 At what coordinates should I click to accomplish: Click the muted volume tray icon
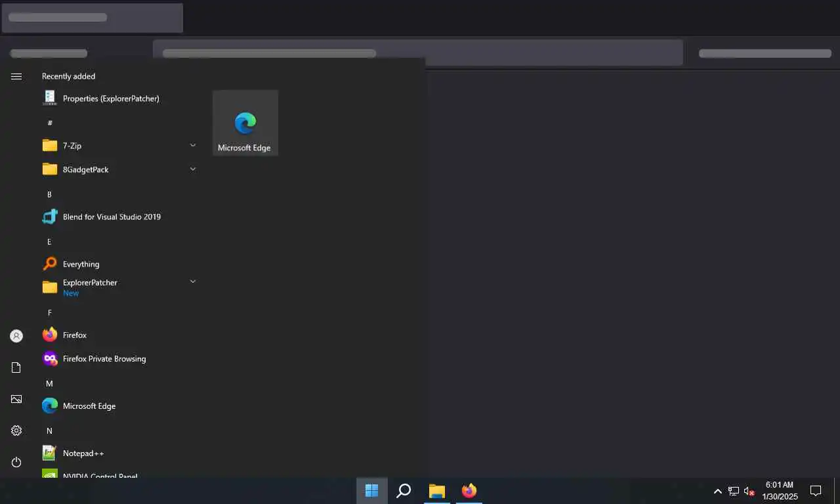click(x=749, y=491)
